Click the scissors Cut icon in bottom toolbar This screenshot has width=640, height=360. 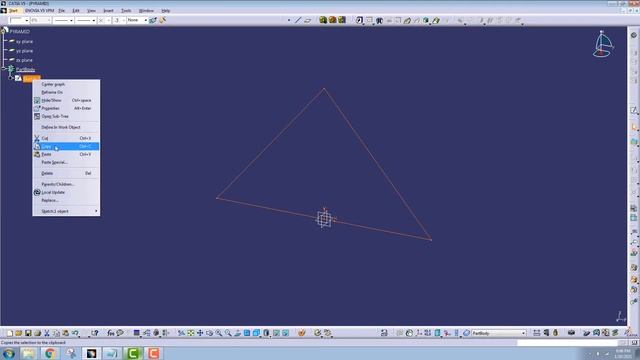(x=47, y=333)
